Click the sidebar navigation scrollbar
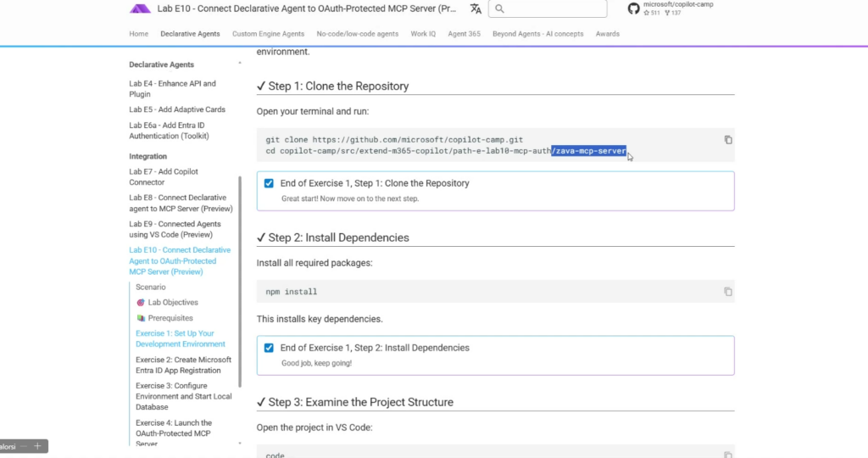868x458 pixels. [x=242, y=280]
